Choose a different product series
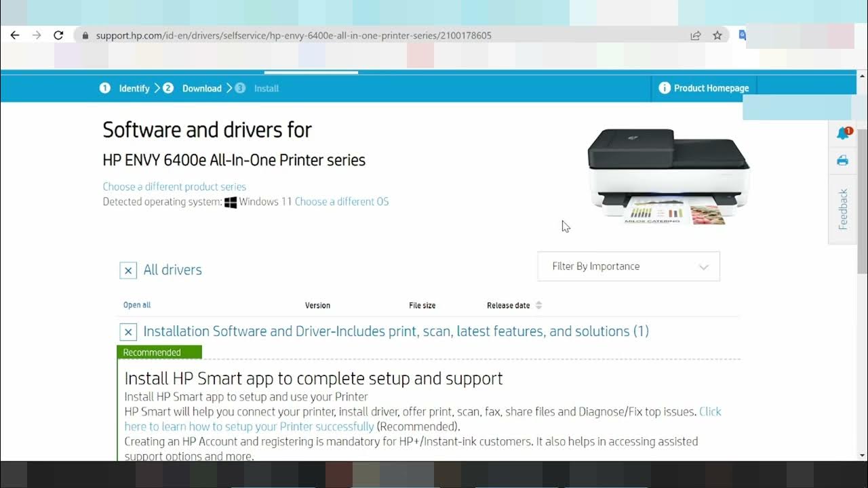Image resolution: width=868 pixels, height=488 pixels. 174,186
